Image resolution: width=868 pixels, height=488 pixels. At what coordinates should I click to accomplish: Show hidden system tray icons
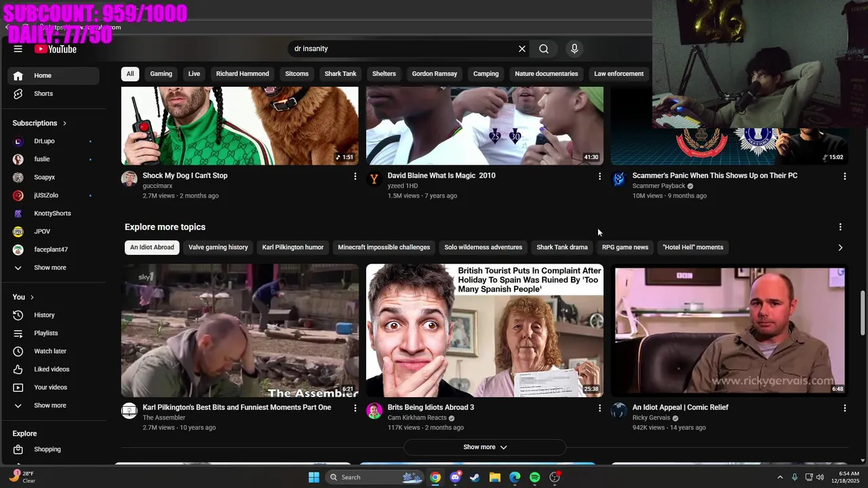point(780,477)
